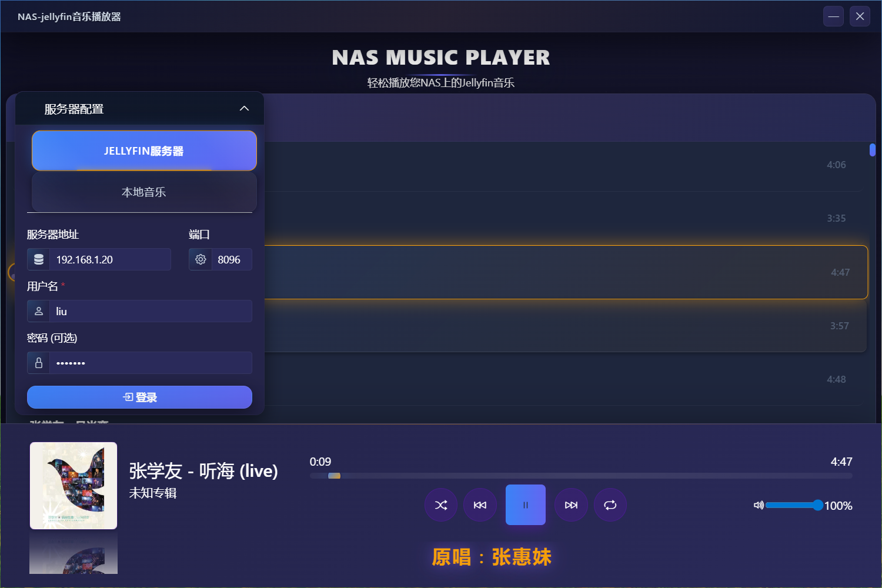Skip to the previous track
The width and height of the screenshot is (882, 588).
[480, 505]
